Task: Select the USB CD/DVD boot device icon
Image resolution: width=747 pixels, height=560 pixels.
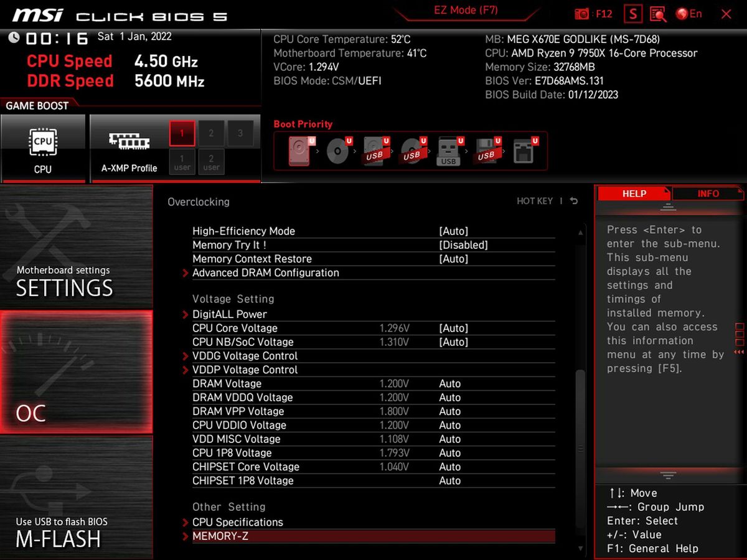Action: (413, 151)
